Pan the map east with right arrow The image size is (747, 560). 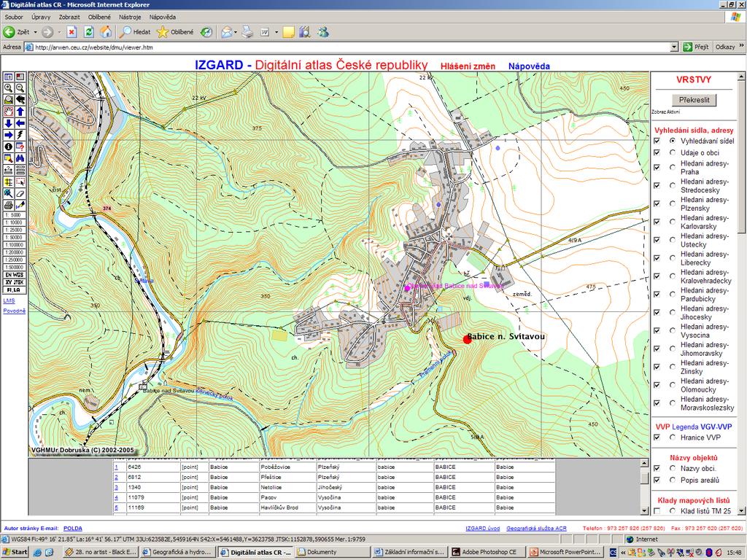(x=8, y=135)
